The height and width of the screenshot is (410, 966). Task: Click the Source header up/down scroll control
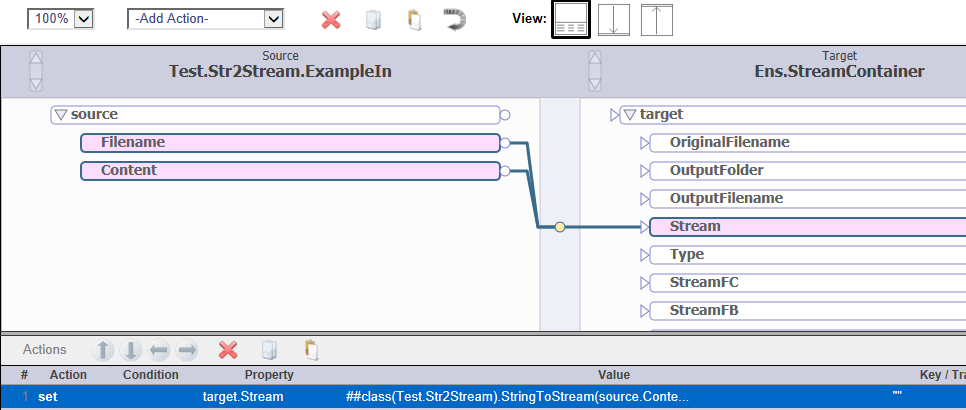pyautogui.click(x=36, y=71)
